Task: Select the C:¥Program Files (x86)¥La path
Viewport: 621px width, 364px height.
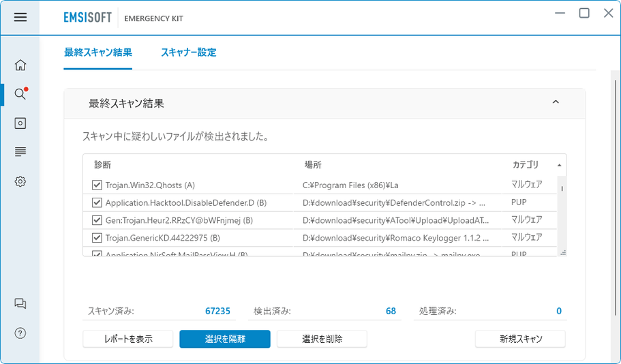Action: coord(350,185)
